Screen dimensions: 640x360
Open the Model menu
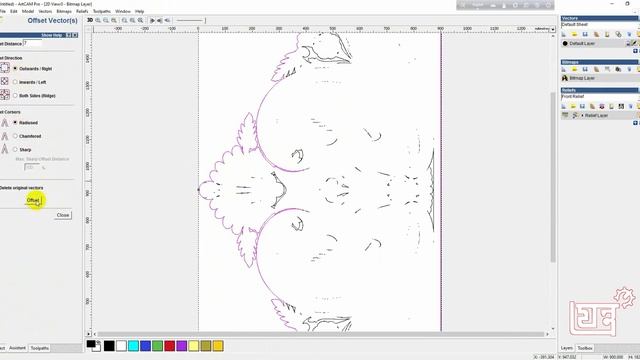coord(28,11)
